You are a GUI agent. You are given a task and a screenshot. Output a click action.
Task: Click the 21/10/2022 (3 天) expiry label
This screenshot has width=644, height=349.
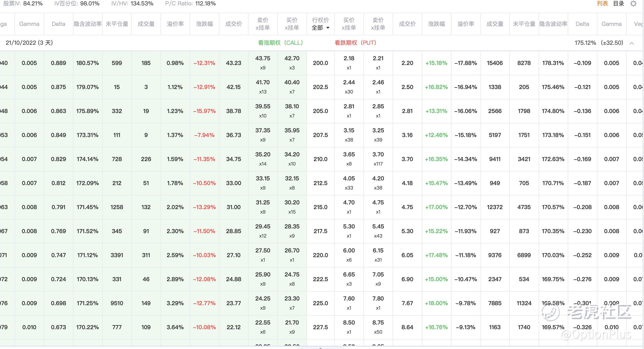click(29, 43)
